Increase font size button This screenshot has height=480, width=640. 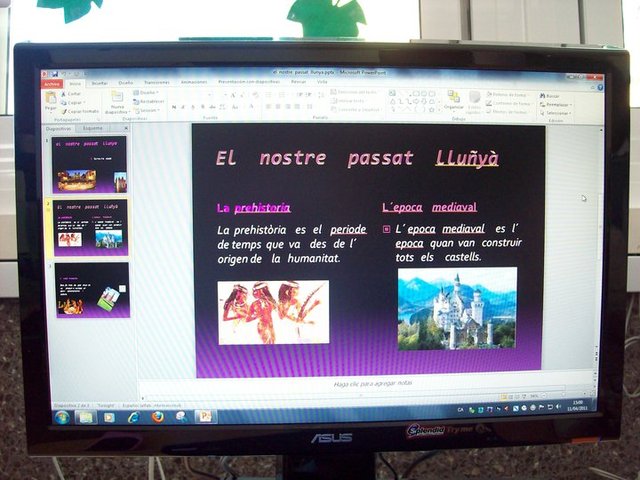(233, 95)
